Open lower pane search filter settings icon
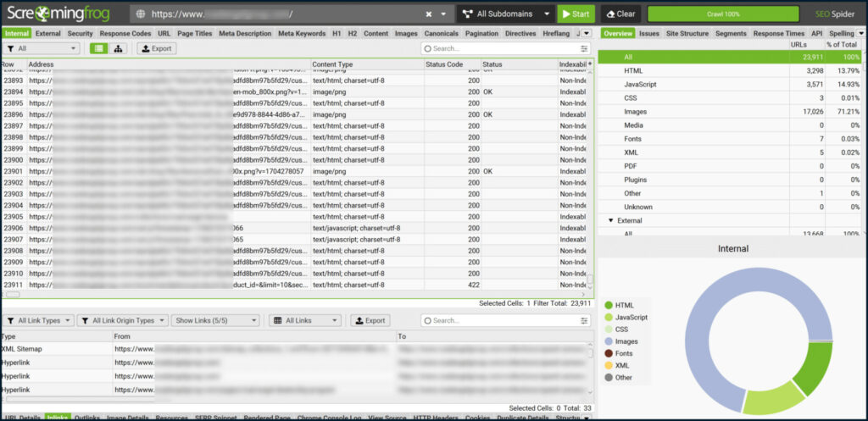Screen dimensions: 868x421 (x=583, y=321)
